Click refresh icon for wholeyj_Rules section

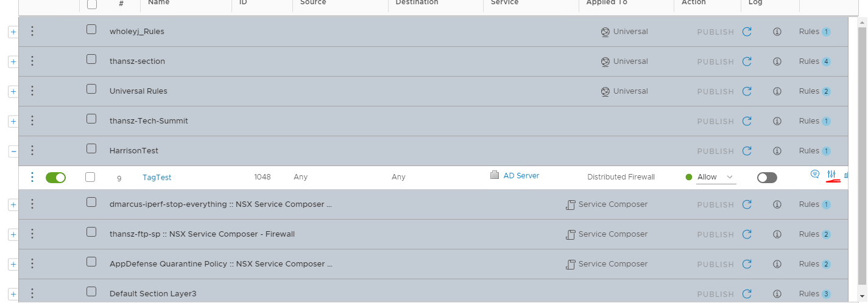(x=747, y=32)
